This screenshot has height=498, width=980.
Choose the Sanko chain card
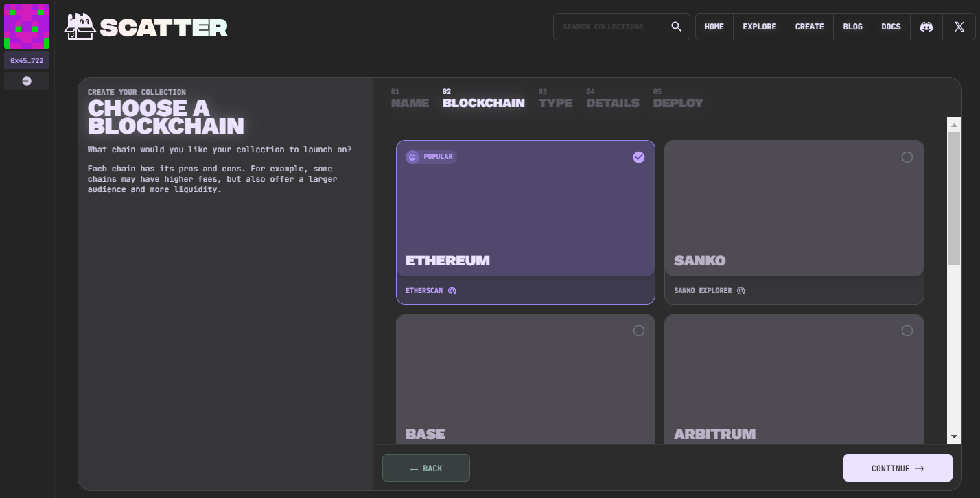pos(794,222)
